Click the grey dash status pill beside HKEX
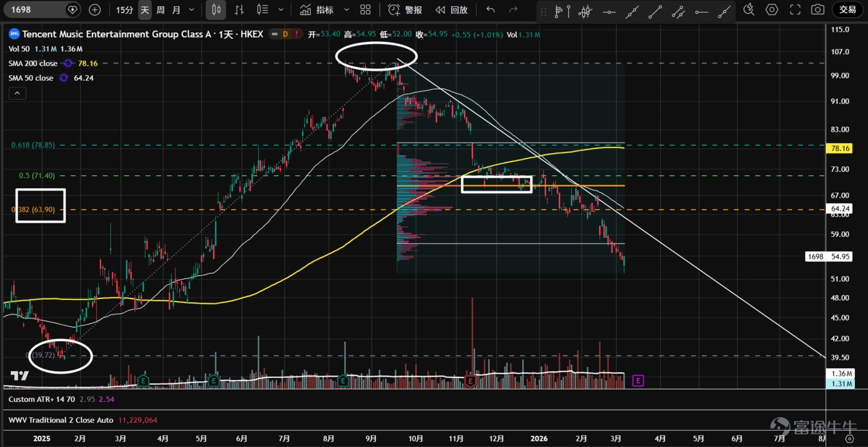 click(275, 34)
